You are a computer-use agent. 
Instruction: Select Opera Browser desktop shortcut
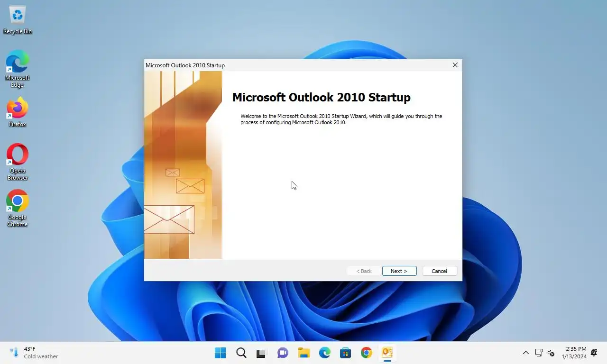(x=18, y=162)
